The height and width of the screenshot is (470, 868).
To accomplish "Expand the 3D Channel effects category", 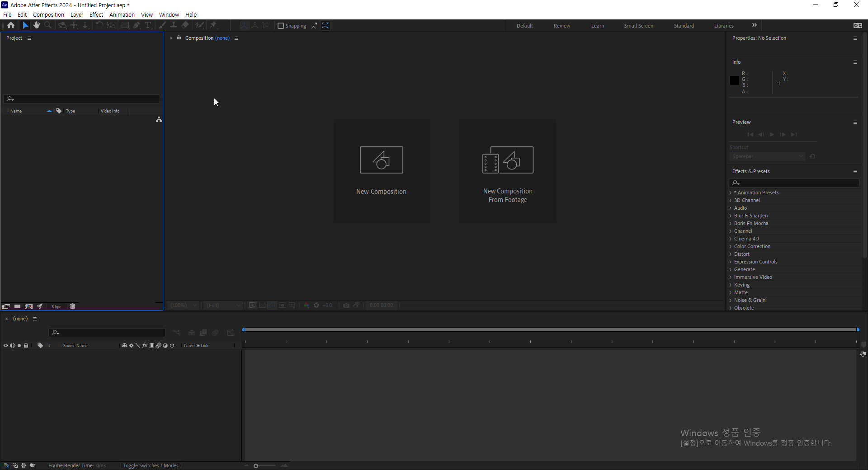I will pos(731,201).
